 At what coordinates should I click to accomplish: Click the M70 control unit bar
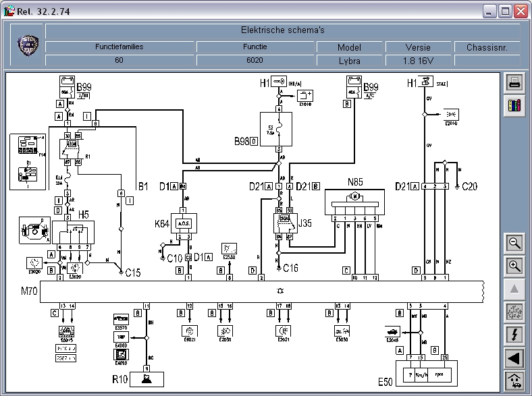pyautogui.click(x=261, y=291)
